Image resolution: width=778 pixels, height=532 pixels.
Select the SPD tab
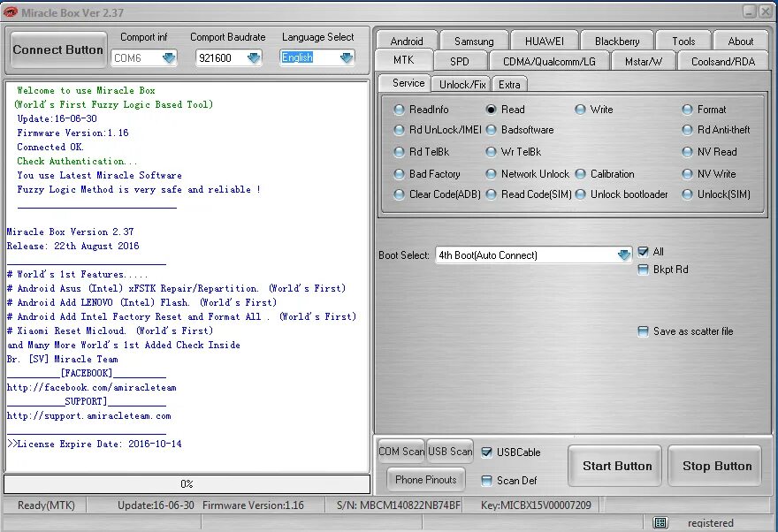(460, 62)
